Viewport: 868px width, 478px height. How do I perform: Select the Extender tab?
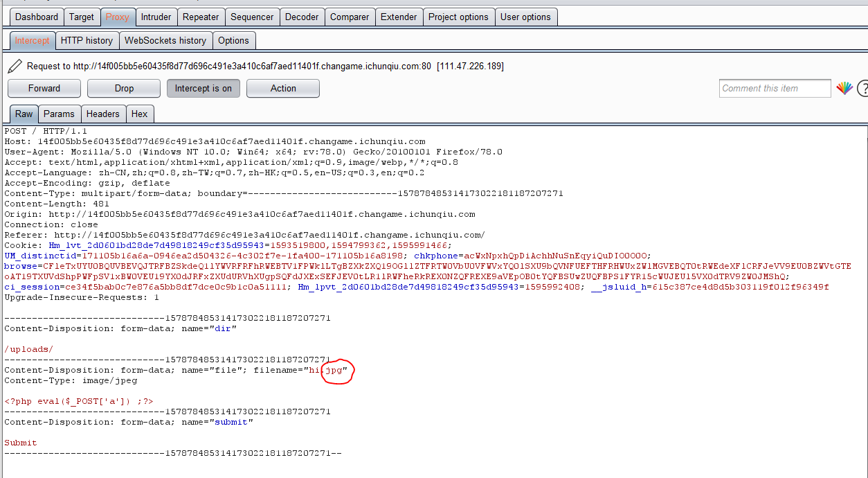click(399, 17)
